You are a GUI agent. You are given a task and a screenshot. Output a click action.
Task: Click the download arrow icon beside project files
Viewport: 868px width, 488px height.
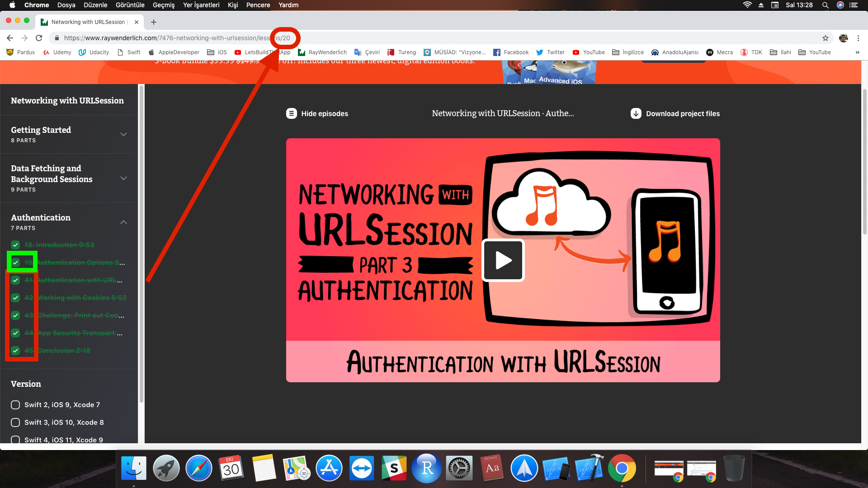[636, 113]
